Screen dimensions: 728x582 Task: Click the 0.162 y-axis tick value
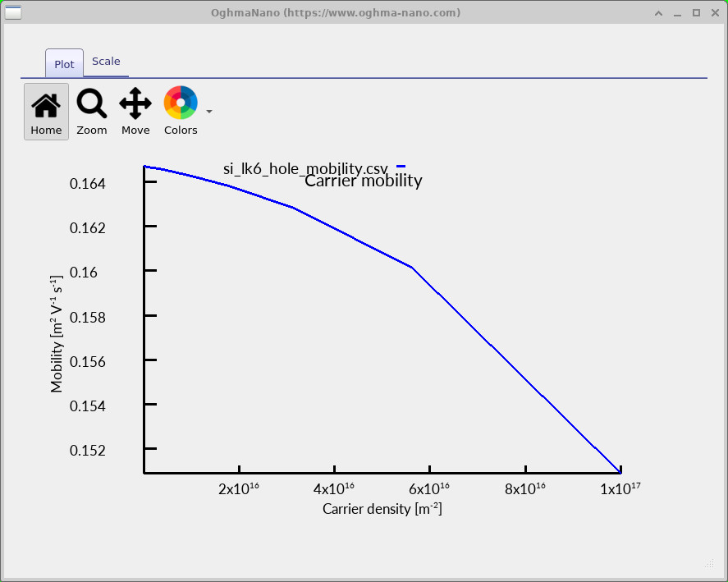tap(87, 228)
